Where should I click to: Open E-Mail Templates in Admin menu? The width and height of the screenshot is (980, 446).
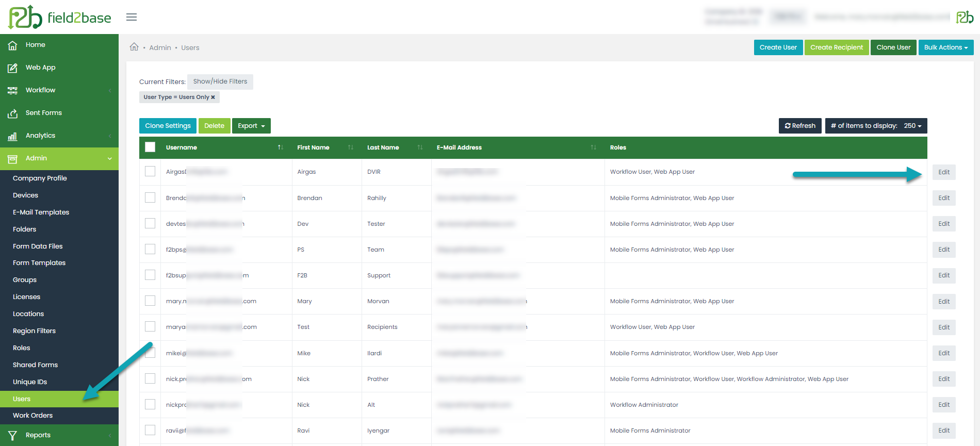(x=41, y=212)
